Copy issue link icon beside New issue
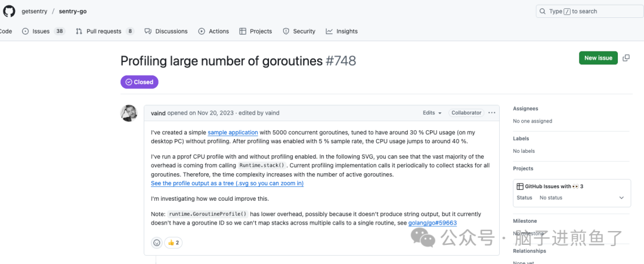 (626, 58)
